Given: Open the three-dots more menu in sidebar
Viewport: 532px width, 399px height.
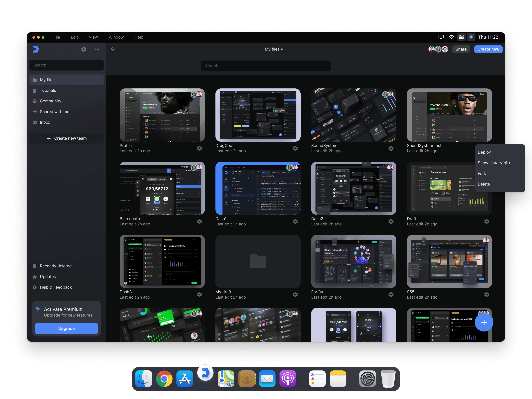Looking at the screenshot, I should click(97, 49).
